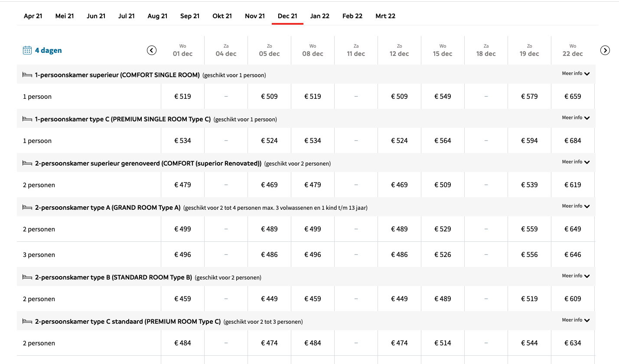The image size is (619, 364).
Task: Click bed icon of PREMIUM SINGLE ROOM Type C
Action: (x=27, y=119)
